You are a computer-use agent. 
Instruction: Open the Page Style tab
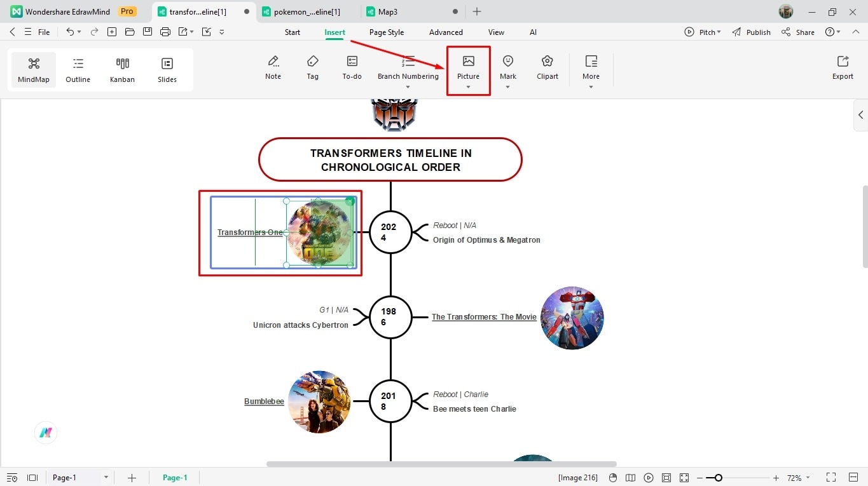click(x=387, y=32)
